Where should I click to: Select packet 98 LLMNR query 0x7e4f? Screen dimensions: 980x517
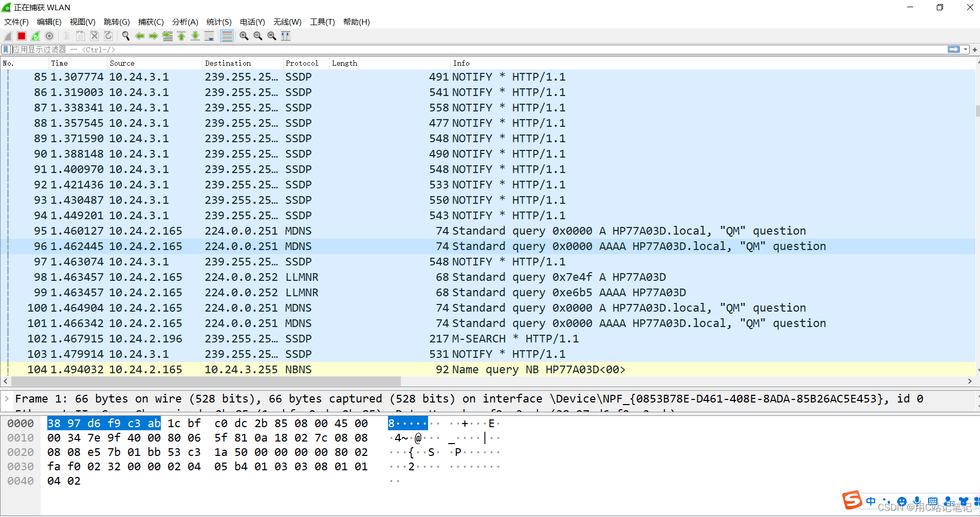tap(488, 277)
